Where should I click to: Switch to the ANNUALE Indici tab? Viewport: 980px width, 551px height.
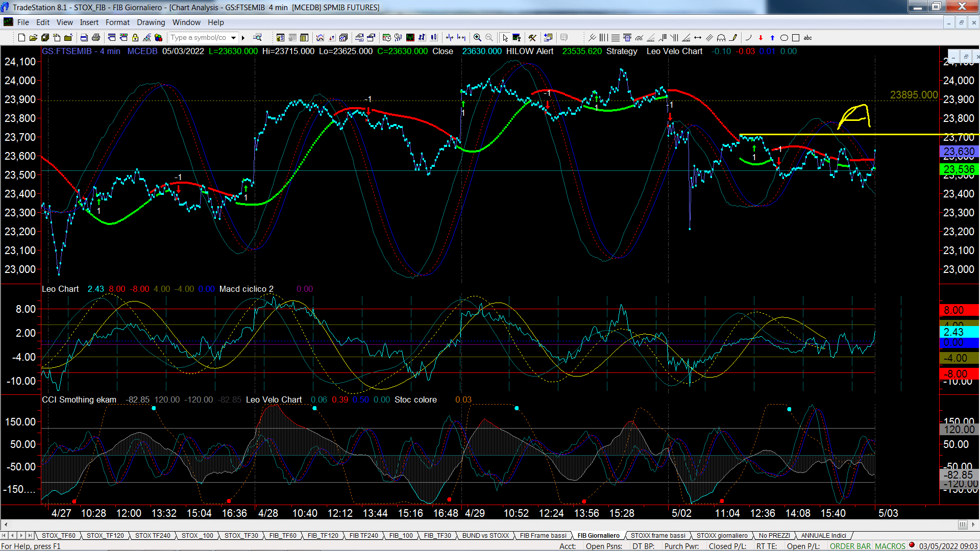(823, 536)
